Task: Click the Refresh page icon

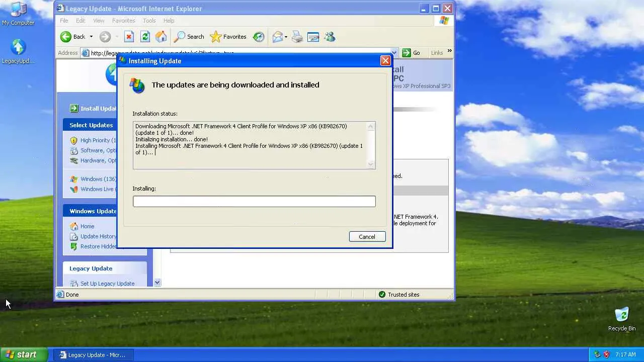Action: 145,37
